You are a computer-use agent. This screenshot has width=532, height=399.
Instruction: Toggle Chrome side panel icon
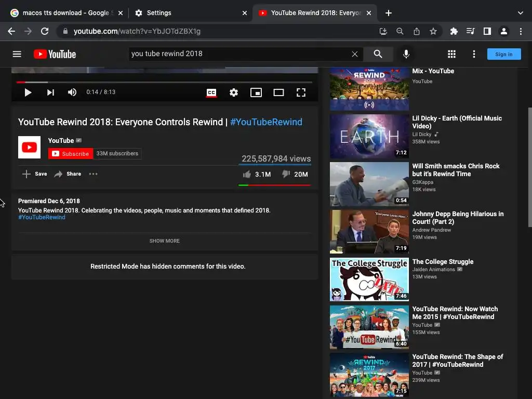pyautogui.click(x=487, y=31)
